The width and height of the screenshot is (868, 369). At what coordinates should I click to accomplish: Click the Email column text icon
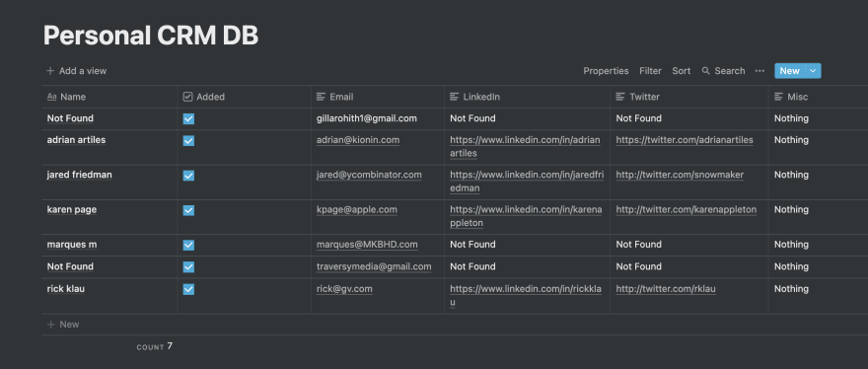(x=321, y=97)
